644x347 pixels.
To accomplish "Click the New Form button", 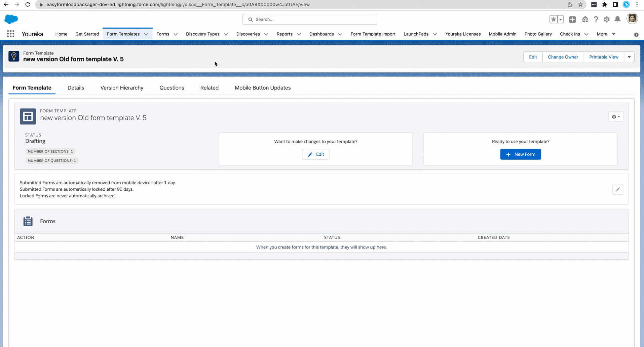I will tap(521, 154).
